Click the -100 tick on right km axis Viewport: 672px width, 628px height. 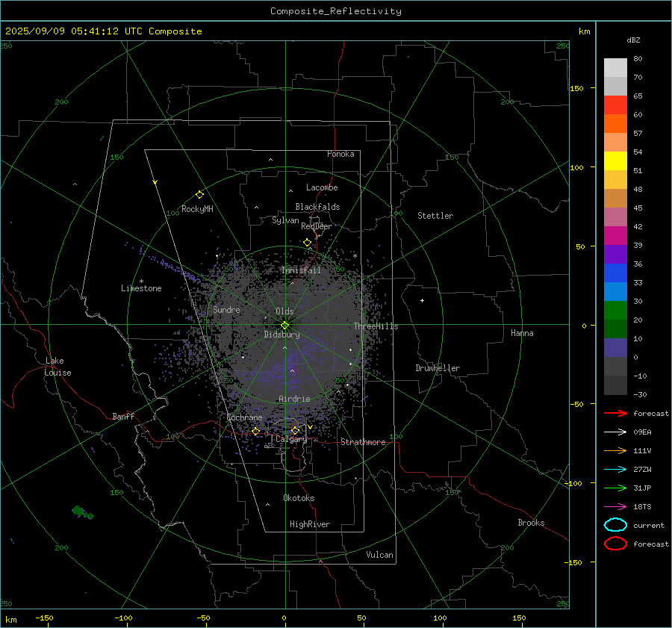[x=573, y=483]
